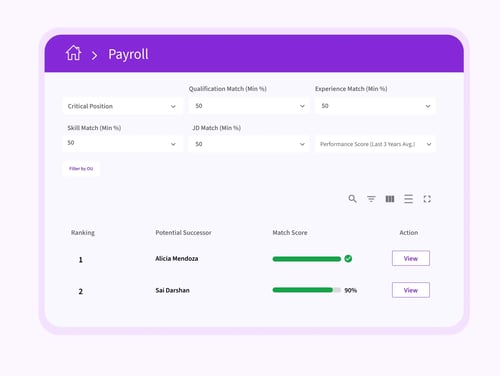The height and width of the screenshot is (376, 500).
Task: Click the 90% score label
Action: 350,290
